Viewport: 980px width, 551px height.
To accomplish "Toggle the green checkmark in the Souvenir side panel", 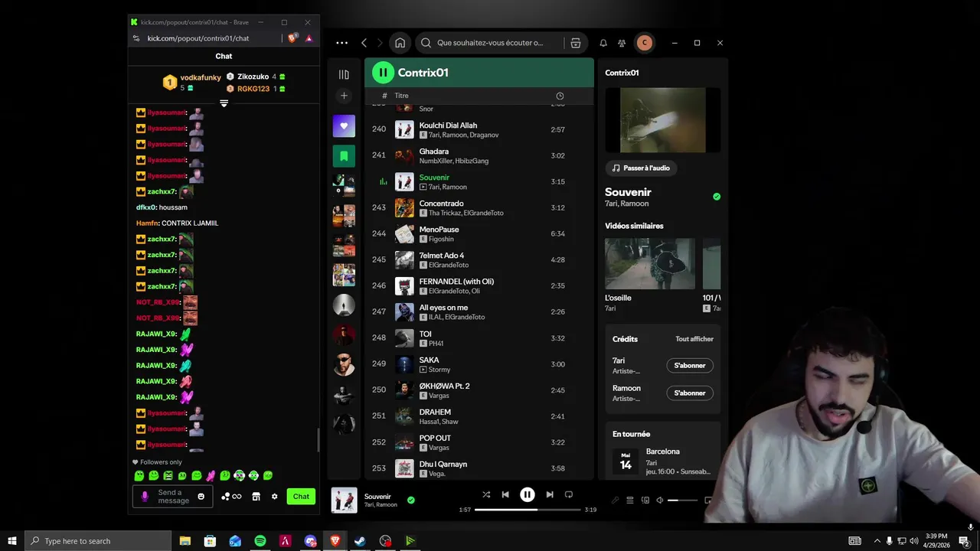I will pyautogui.click(x=717, y=197).
